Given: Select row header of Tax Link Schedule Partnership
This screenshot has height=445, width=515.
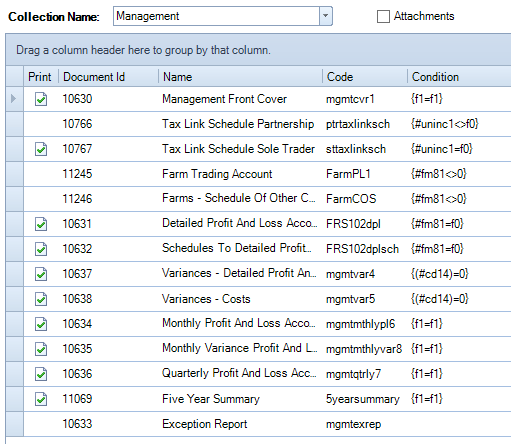Looking at the screenshot, I should pyautogui.click(x=14, y=124).
